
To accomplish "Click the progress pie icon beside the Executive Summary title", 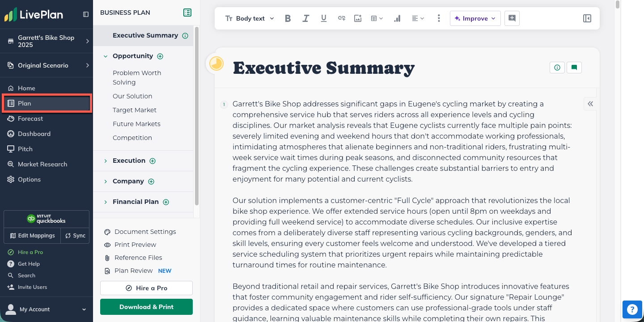I will click(216, 64).
